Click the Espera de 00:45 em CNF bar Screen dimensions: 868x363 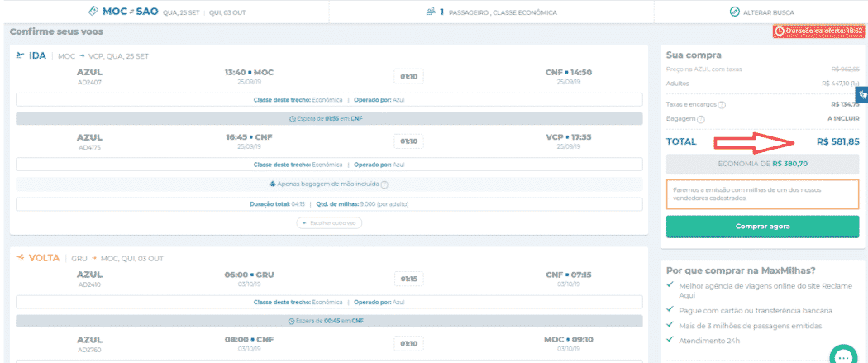[329, 322]
